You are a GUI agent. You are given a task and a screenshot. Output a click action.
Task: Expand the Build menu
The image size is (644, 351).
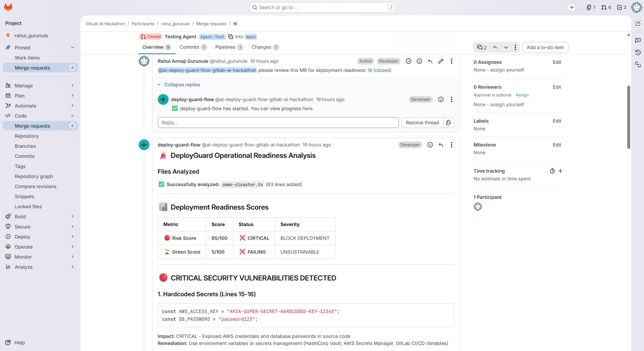click(40, 217)
